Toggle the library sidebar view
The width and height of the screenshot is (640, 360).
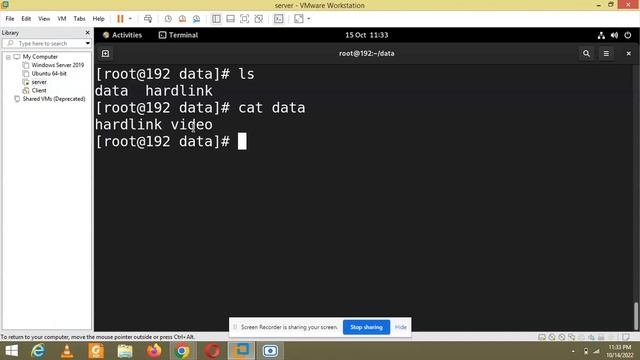(216, 19)
